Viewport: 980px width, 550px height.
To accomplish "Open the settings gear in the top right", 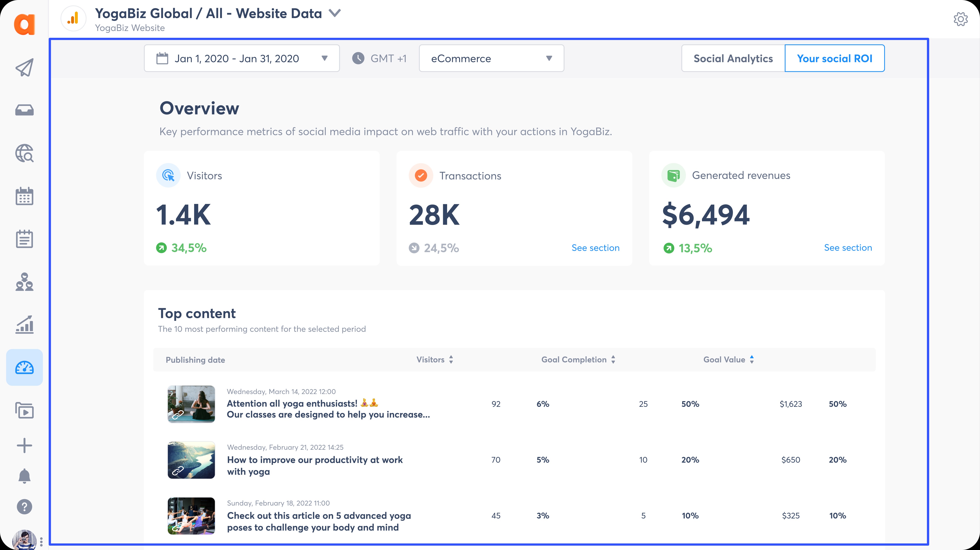I will click(x=961, y=19).
